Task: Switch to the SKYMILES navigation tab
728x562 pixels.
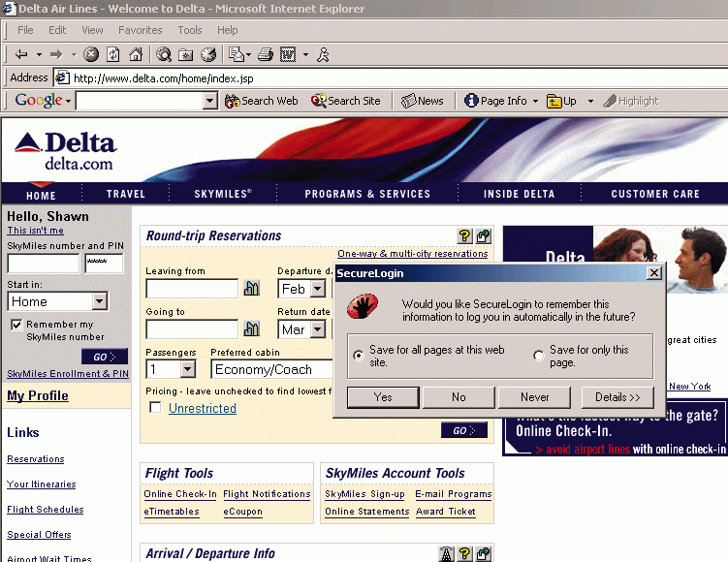Action: tap(223, 194)
